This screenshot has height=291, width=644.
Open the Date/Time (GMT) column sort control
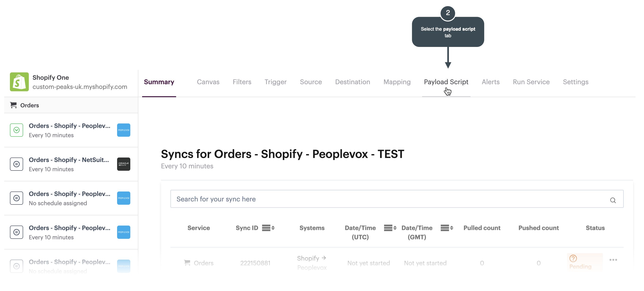(447, 228)
